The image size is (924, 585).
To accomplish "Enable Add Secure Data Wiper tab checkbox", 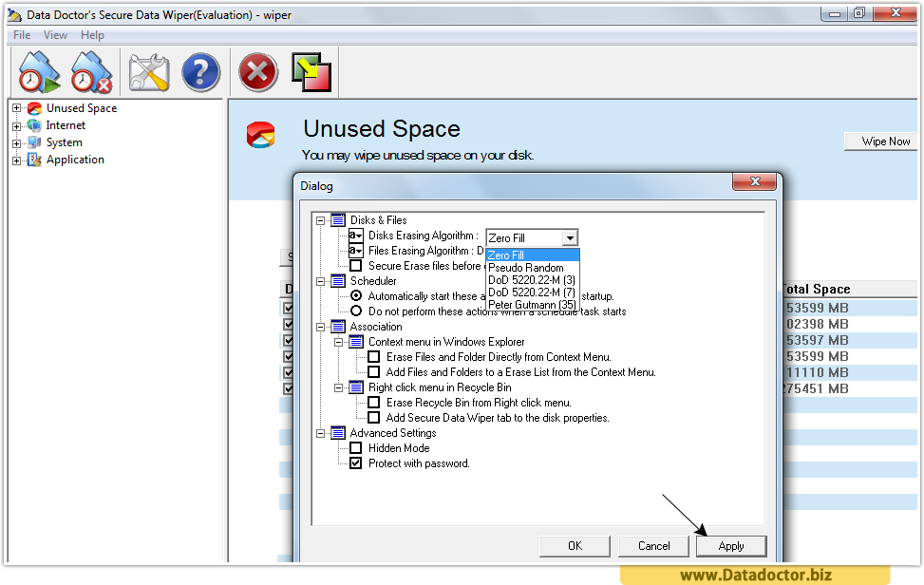I will [373, 418].
